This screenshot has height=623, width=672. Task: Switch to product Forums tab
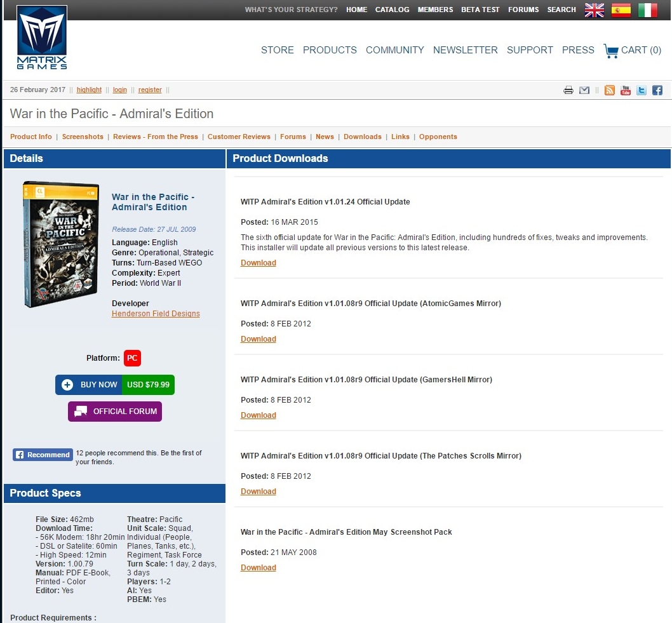293,137
